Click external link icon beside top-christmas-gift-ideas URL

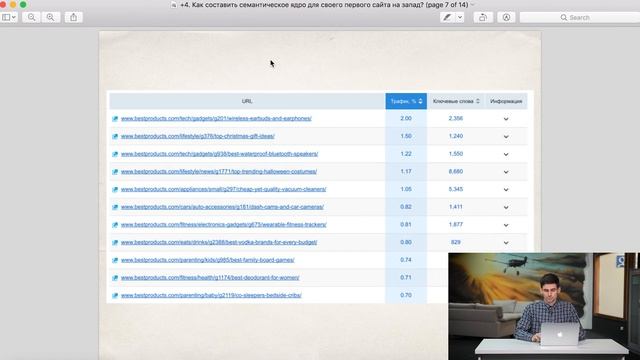coord(115,136)
